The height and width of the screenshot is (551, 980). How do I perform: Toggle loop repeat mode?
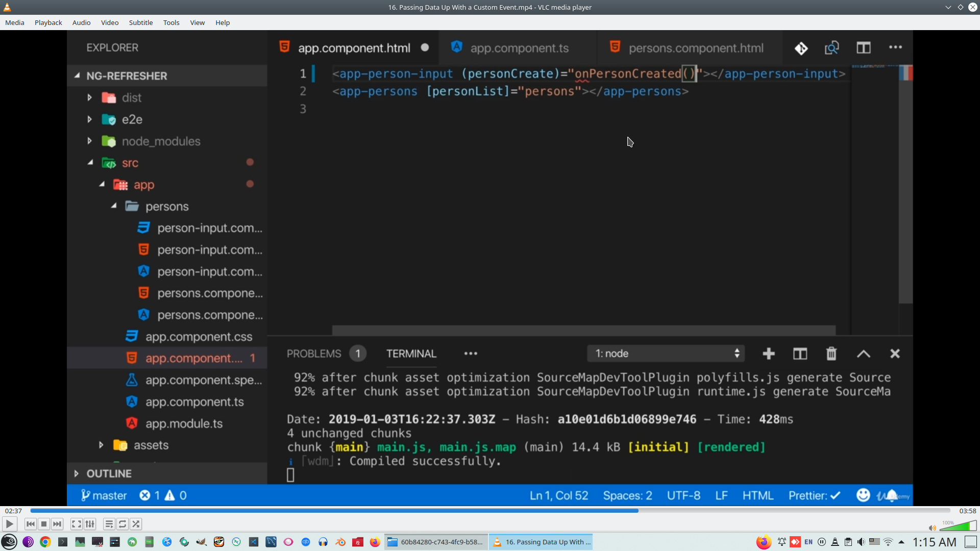122,524
